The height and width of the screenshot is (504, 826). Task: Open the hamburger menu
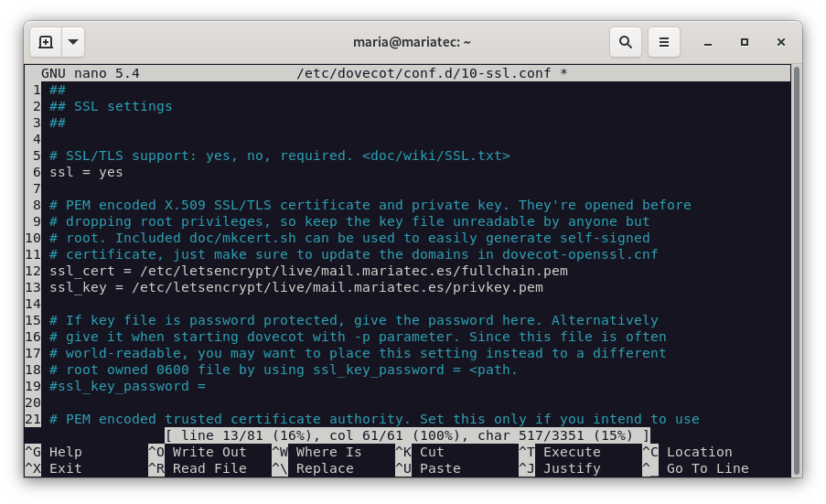[x=665, y=42]
